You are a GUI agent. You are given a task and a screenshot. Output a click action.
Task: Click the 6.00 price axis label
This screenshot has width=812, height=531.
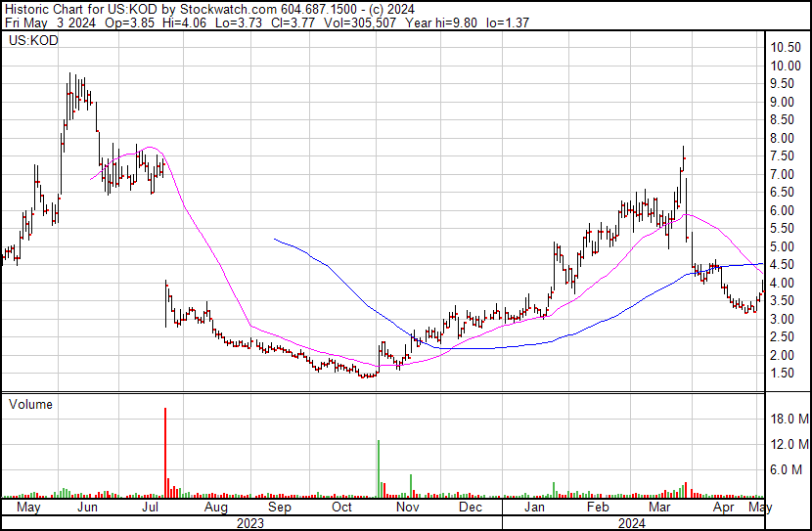point(782,210)
